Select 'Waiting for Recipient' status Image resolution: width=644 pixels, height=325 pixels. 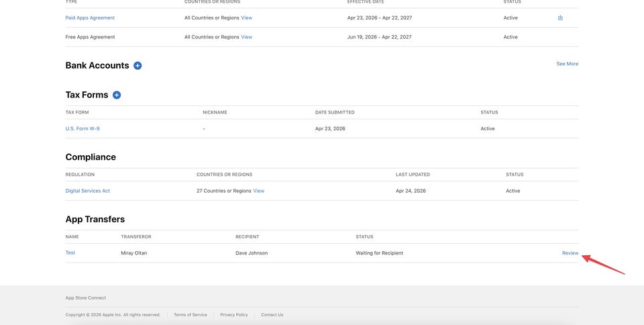pyautogui.click(x=379, y=253)
